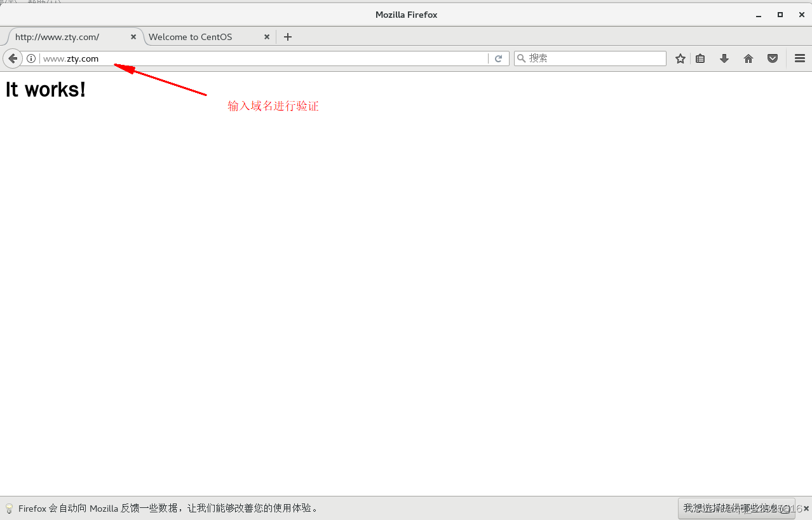812x520 pixels.
Task: Go to Home page icon
Action: pyautogui.click(x=748, y=58)
